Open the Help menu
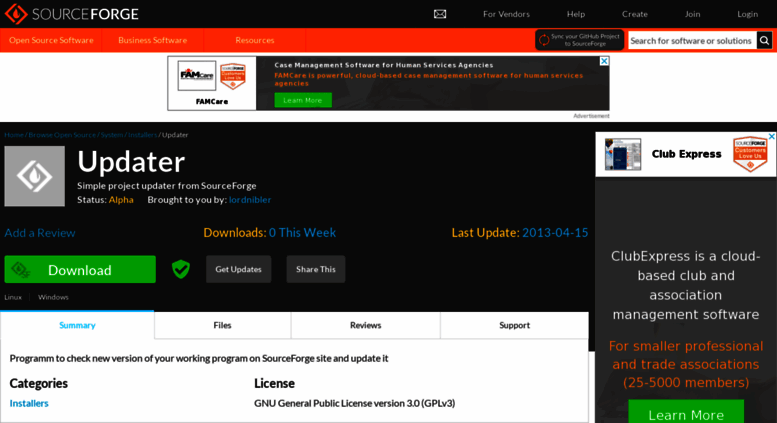This screenshot has height=423, width=777. pos(576,14)
